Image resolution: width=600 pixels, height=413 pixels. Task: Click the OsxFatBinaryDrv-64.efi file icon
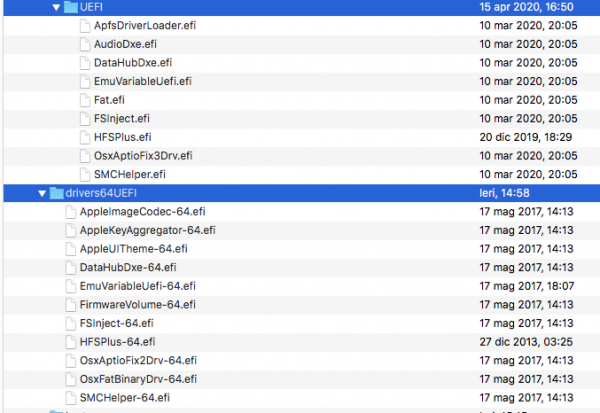point(70,379)
